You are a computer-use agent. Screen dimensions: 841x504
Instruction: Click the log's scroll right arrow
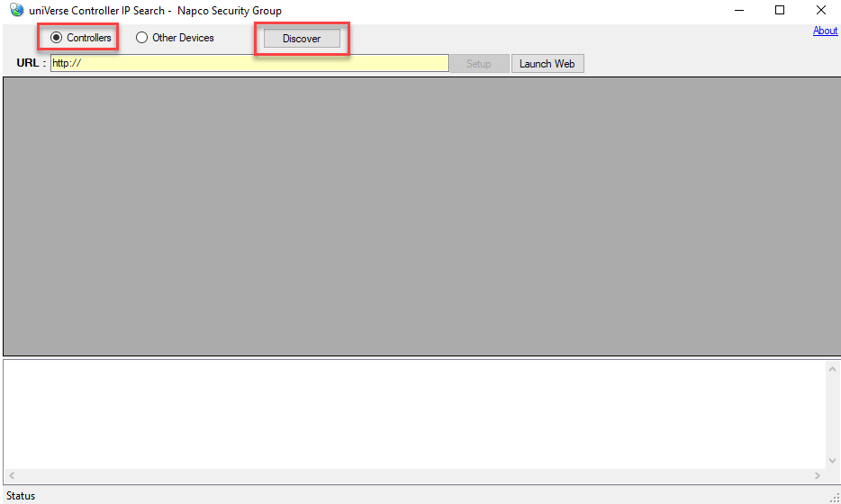click(x=818, y=475)
